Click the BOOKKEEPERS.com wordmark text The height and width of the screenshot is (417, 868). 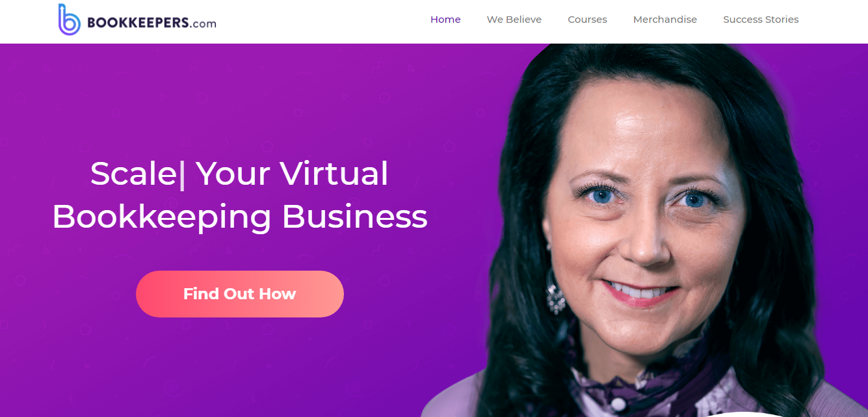151,23
